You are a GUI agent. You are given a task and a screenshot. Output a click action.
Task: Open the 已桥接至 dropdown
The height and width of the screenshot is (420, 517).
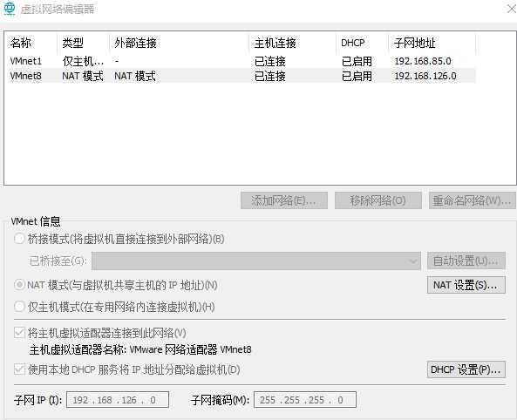[256, 261]
